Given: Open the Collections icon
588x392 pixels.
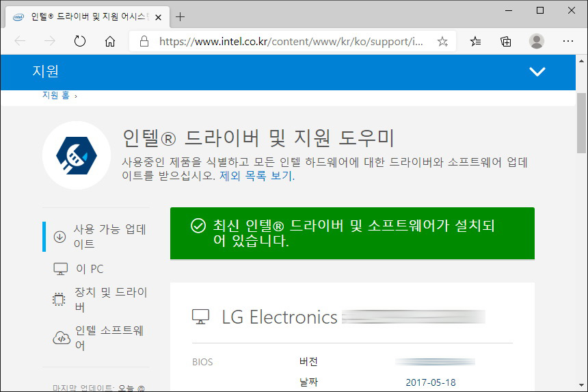Looking at the screenshot, I should click(505, 41).
